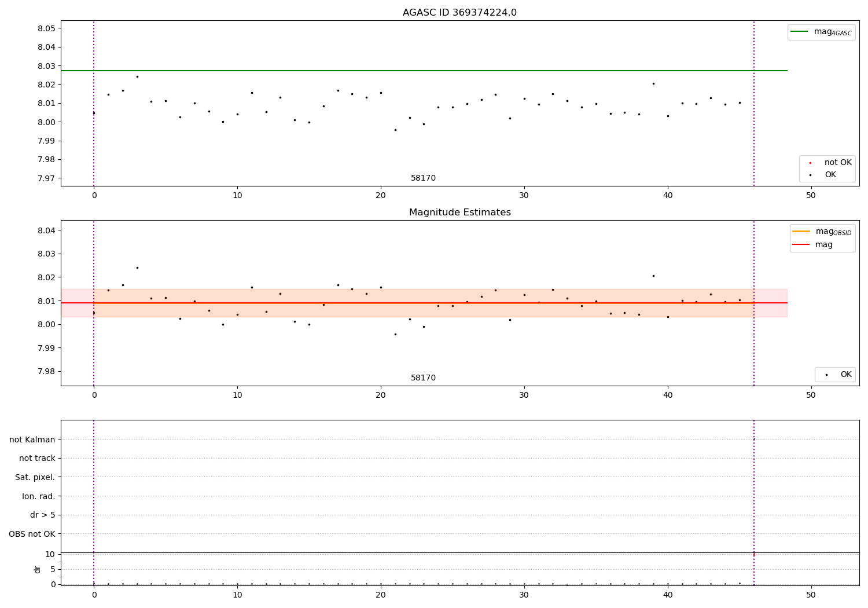Select the 'dr > 5' row label
868x608 pixels.
[x=43, y=515]
